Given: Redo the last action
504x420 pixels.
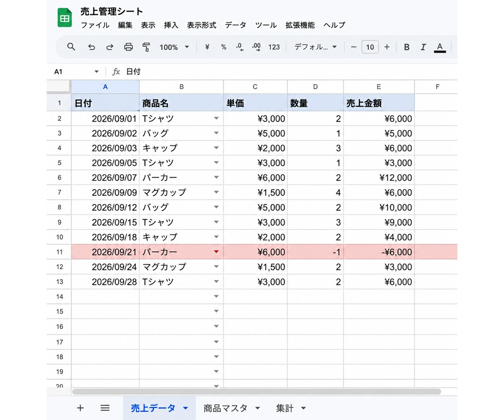Looking at the screenshot, I should click(x=109, y=47).
